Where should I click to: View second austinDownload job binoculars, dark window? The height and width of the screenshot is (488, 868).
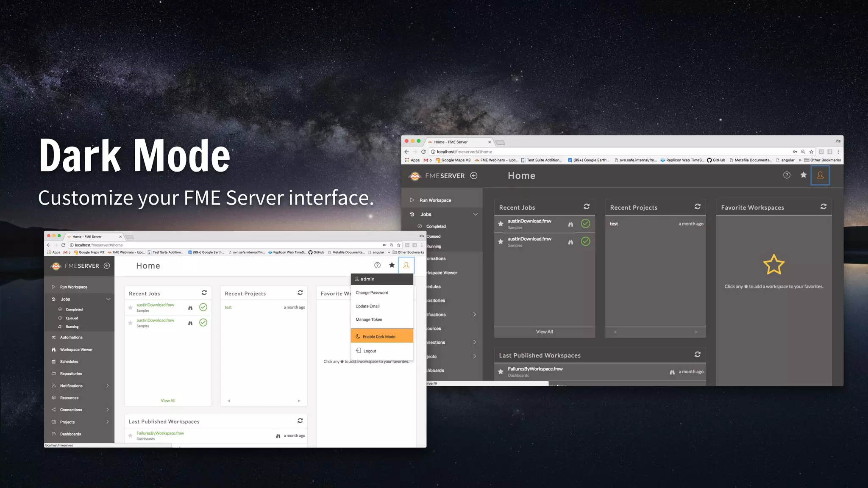point(570,242)
